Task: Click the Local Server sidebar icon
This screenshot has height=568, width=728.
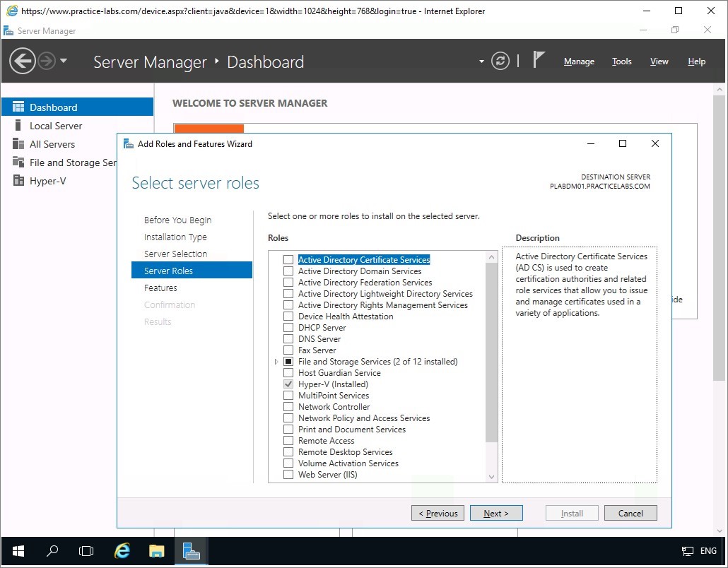Action: point(18,125)
